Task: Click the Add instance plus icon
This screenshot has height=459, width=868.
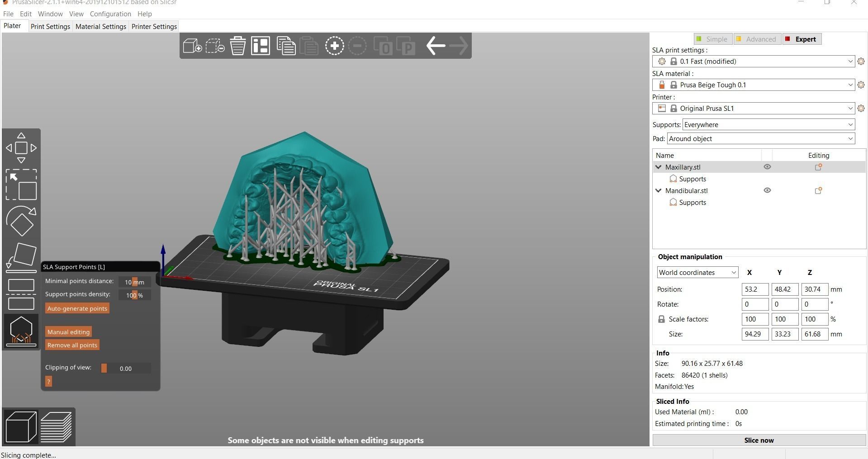Action: pyautogui.click(x=335, y=46)
